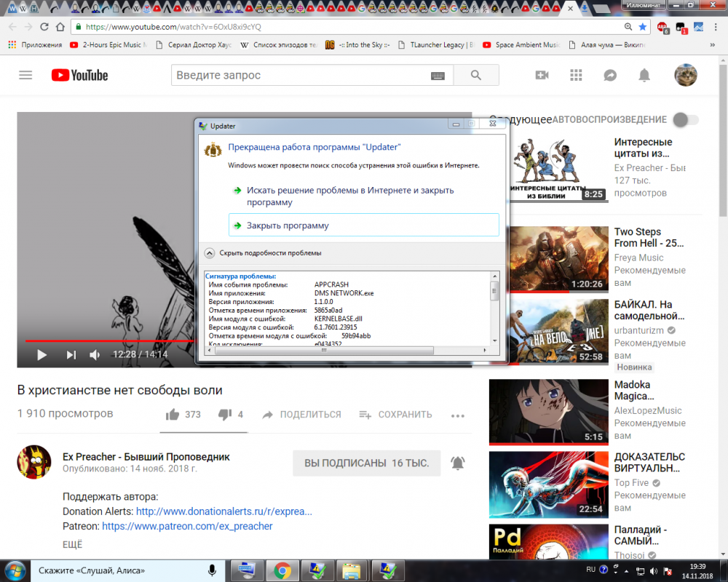This screenshot has height=582, width=728.
Task: Open the RU language selector in tray
Action: pos(590,570)
